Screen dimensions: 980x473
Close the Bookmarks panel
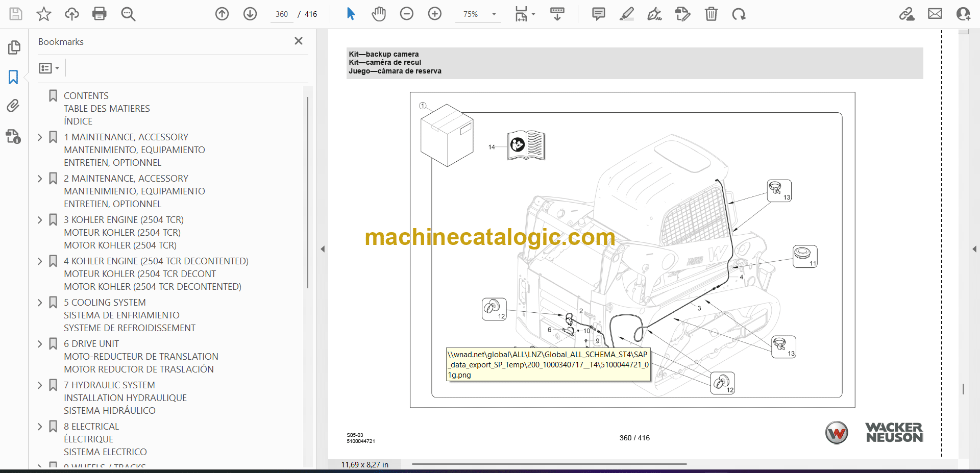(x=299, y=41)
